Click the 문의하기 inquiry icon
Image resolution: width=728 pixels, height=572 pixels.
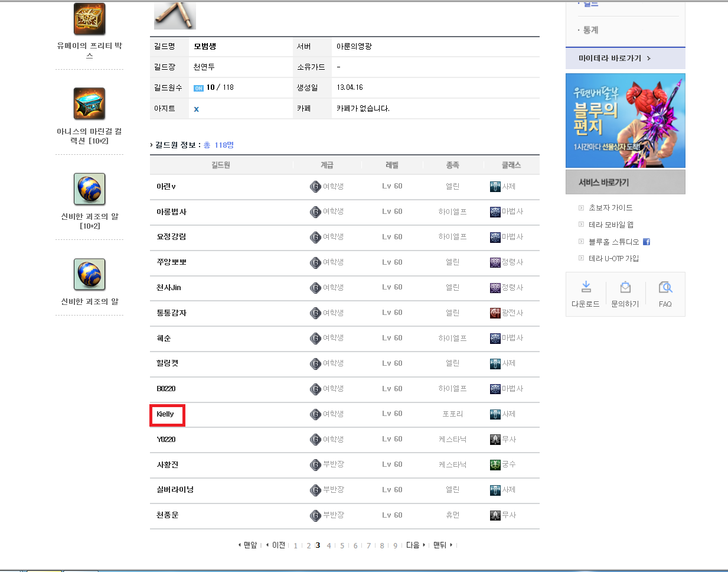[x=625, y=288]
